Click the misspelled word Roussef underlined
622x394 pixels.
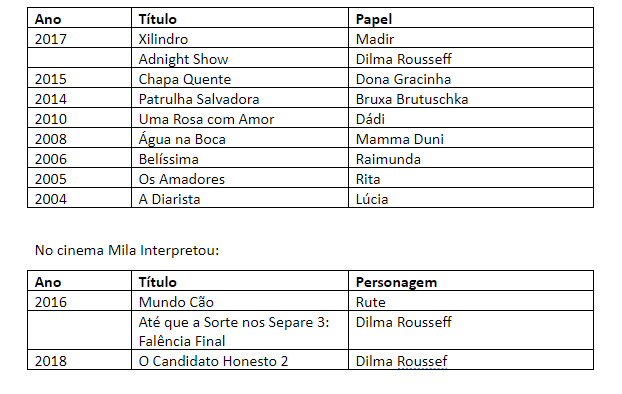pos(422,361)
